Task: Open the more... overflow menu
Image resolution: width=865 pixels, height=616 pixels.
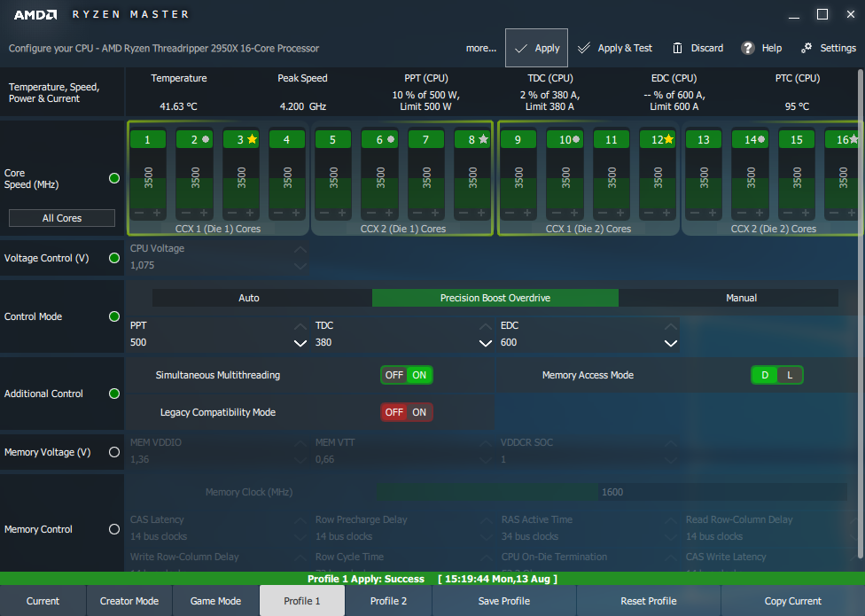Action: pyautogui.click(x=481, y=49)
